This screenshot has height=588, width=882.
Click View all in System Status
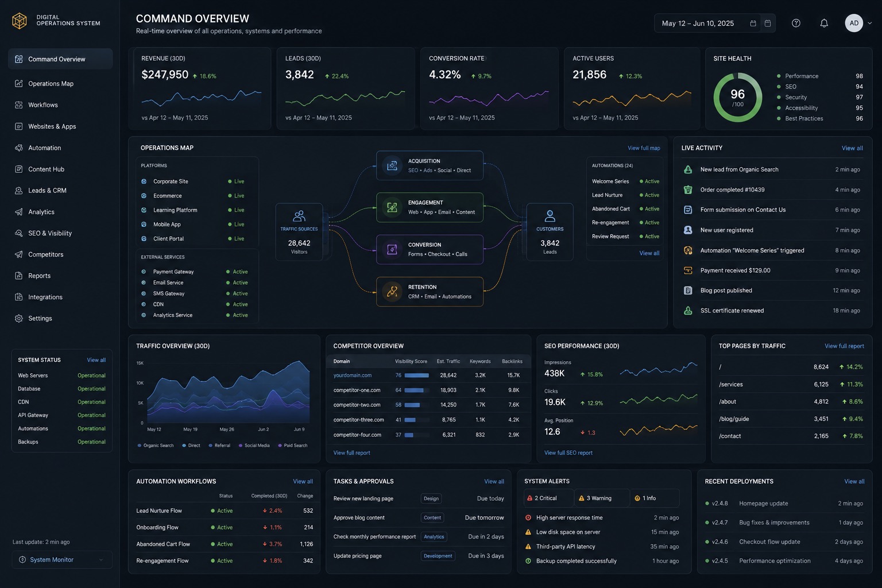(x=96, y=360)
